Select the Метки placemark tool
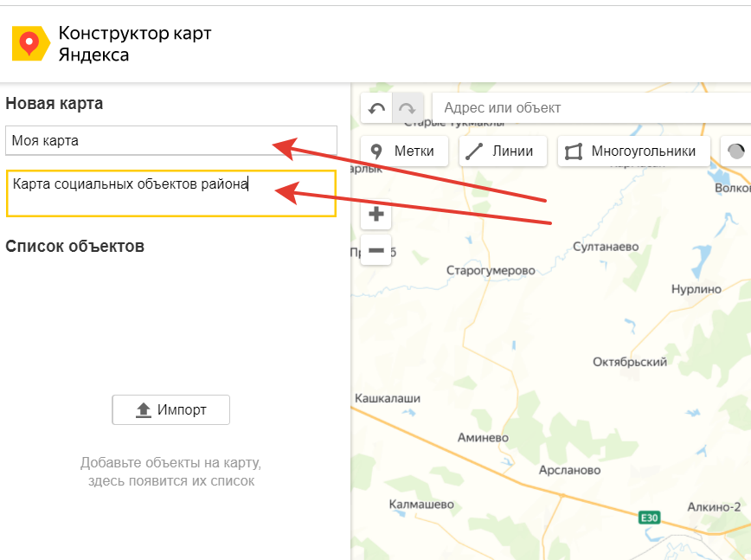This screenshot has height=560, width=751. click(404, 151)
